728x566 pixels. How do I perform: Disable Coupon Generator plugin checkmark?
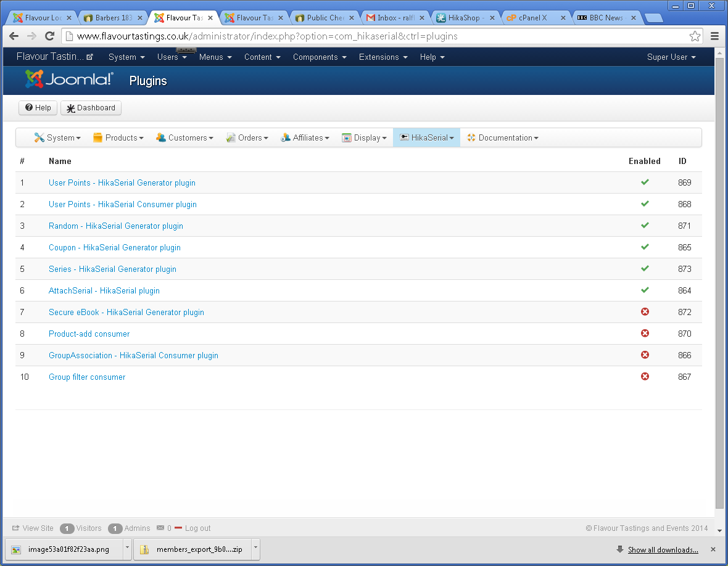point(645,247)
